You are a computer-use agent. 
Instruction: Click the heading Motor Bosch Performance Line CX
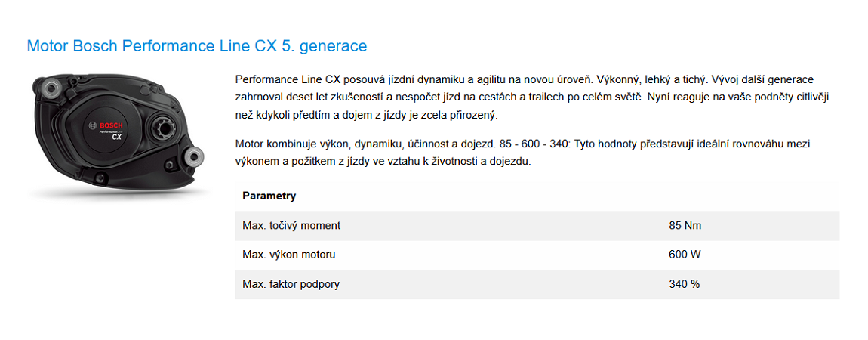197,46
